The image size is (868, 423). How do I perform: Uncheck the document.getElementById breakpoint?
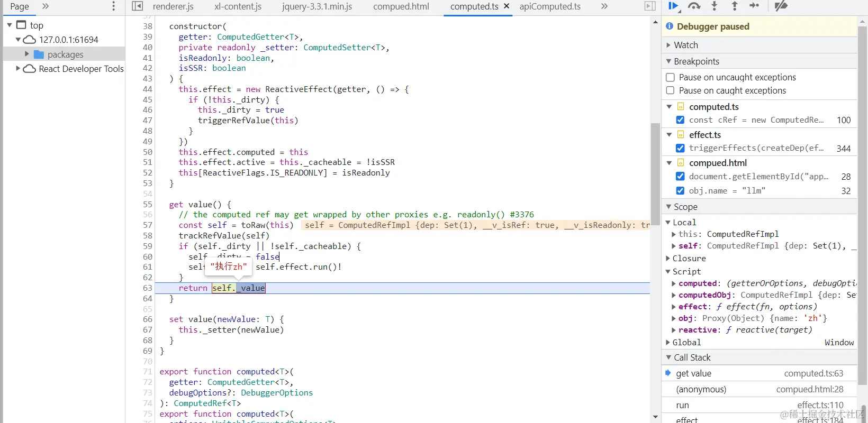(x=680, y=177)
